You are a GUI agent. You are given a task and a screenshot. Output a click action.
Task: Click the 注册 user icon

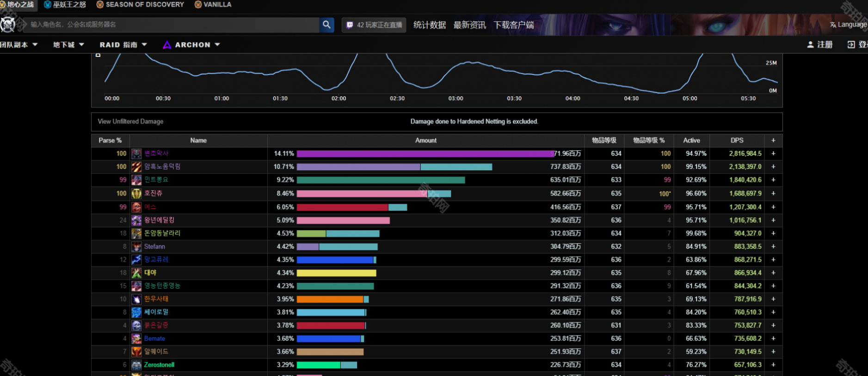point(810,45)
